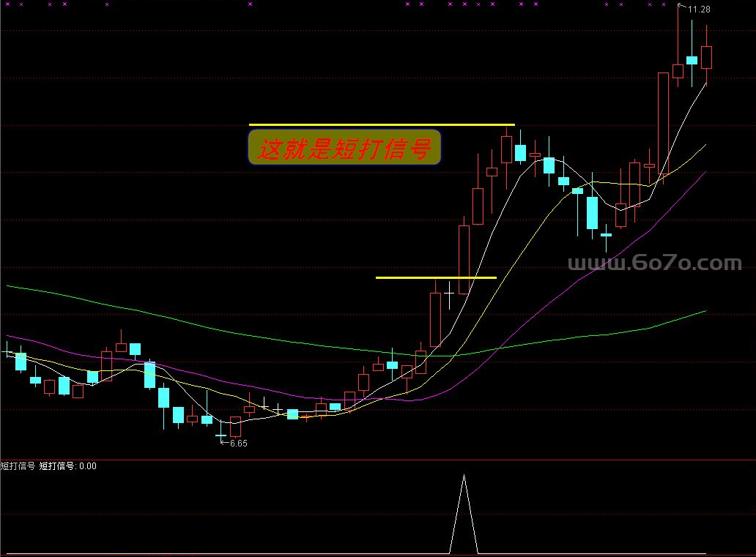The height and width of the screenshot is (557, 756).
Task: Click the 短打信号: 0.00 indicator value
Action: [67, 466]
